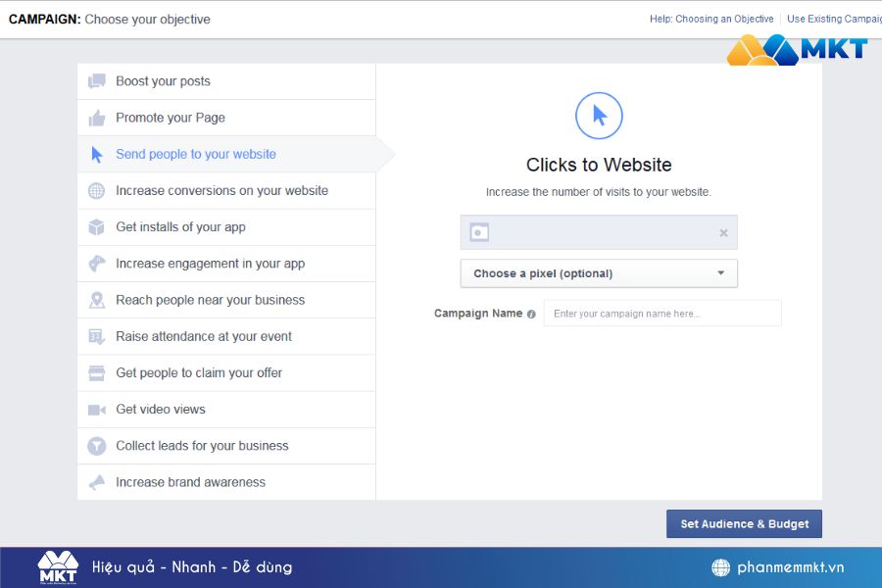
Task: Click the funnel Collect leads icon
Action: click(96, 446)
